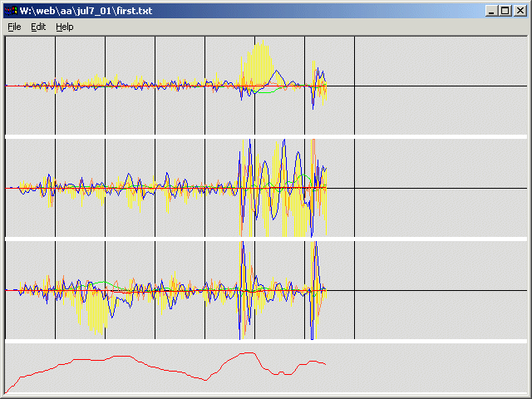Click the white divider below the top graph
The height and width of the screenshot is (399, 532).
pyautogui.click(x=266, y=136)
